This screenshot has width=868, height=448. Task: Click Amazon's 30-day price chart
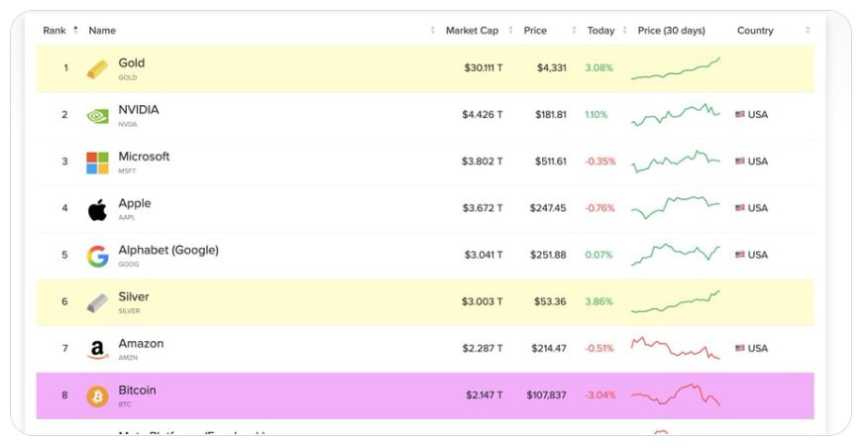coord(676,348)
